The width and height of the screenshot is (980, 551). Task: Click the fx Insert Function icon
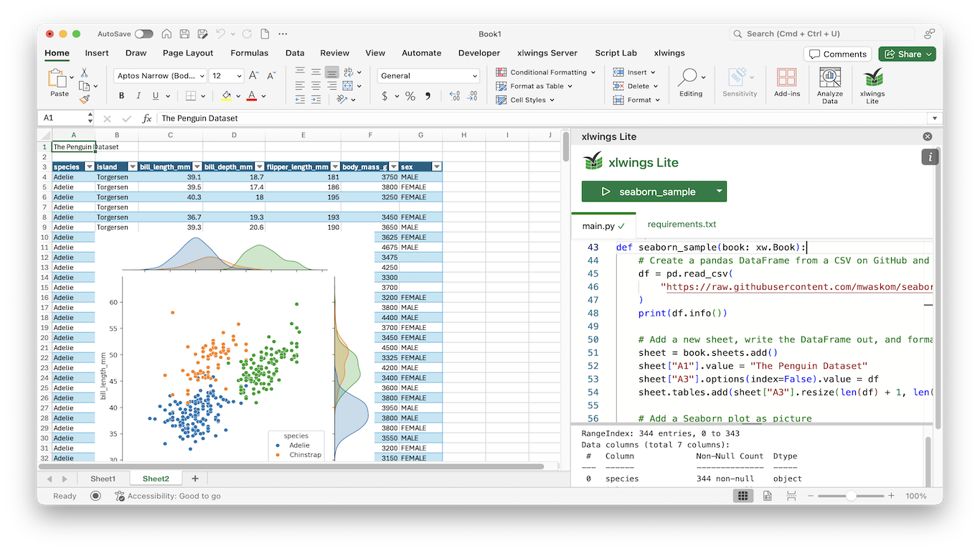point(147,118)
